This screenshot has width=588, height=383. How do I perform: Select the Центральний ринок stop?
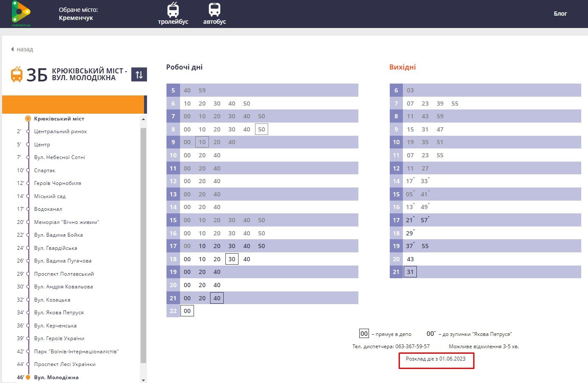(61, 131)
